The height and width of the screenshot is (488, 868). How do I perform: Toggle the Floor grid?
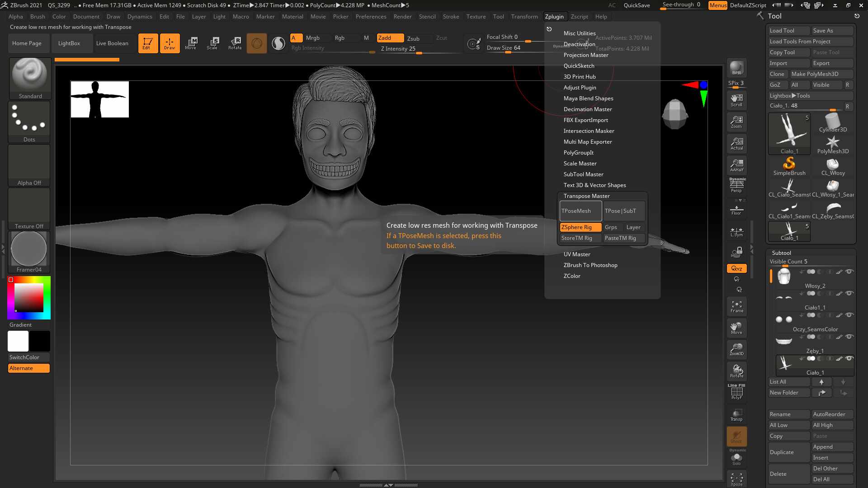coord(736,209)
